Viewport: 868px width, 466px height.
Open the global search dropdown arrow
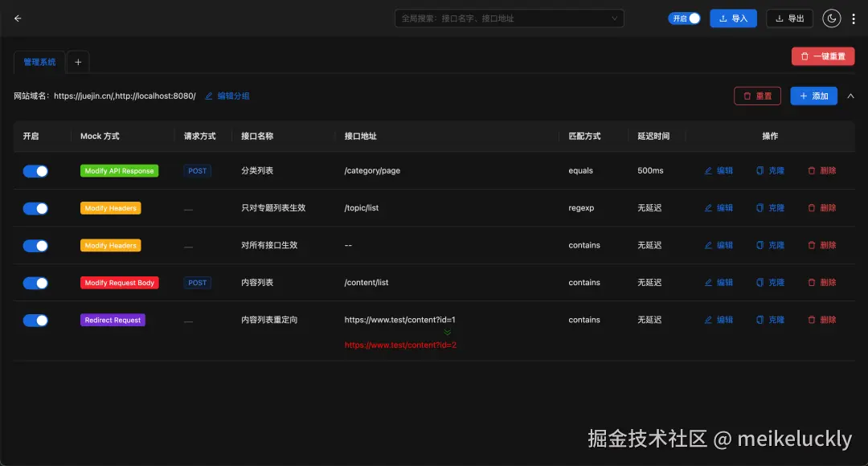tap(614, 18)
